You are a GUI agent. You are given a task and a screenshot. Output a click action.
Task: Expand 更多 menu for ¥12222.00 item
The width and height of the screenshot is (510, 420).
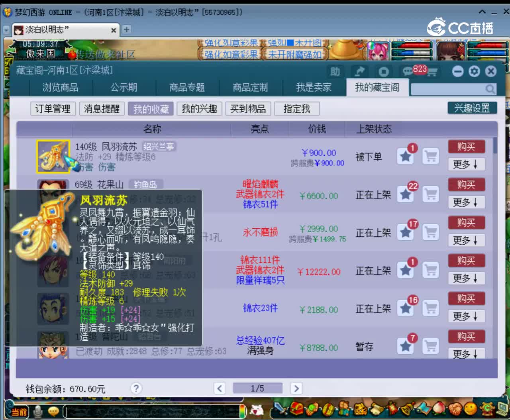coord(466,278)
